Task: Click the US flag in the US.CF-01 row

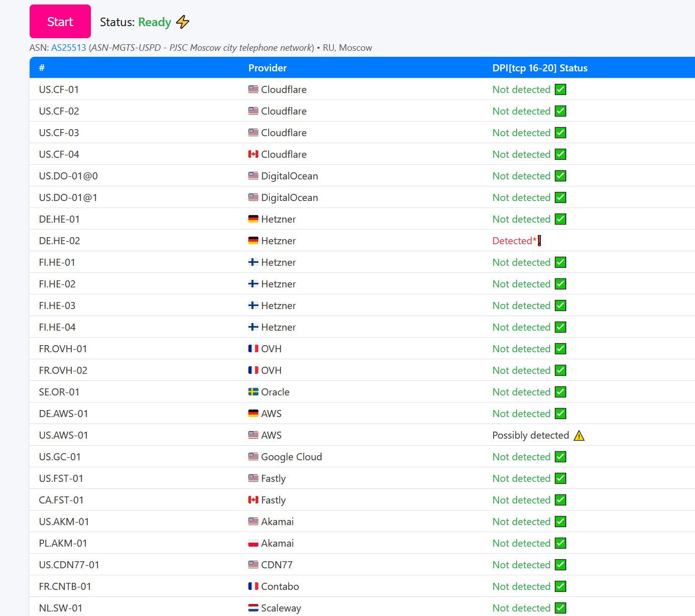Action: (253, 89)
